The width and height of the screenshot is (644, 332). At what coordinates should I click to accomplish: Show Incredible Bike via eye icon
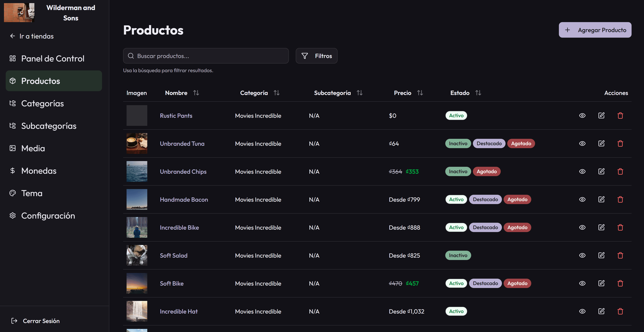coord(582,227)
